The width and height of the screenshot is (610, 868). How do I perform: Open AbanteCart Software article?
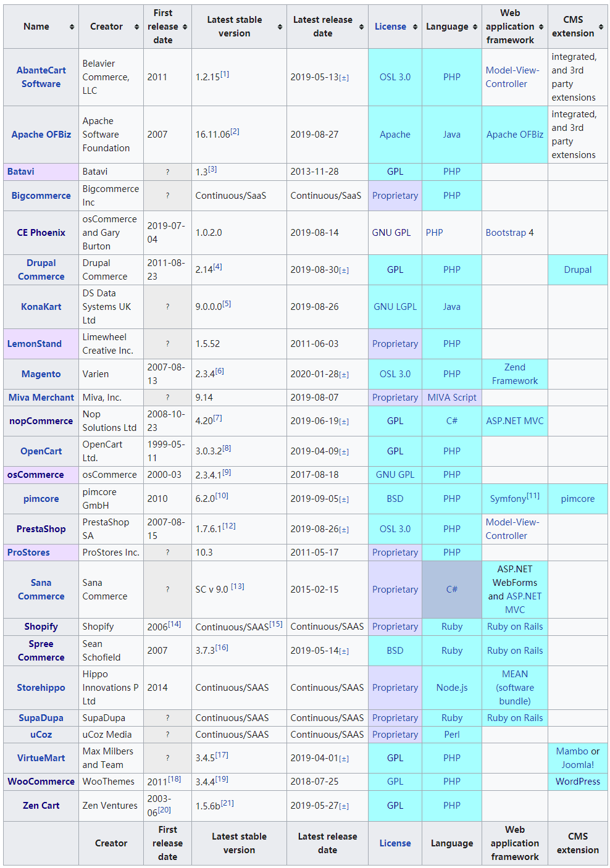(x=41, y=77)
